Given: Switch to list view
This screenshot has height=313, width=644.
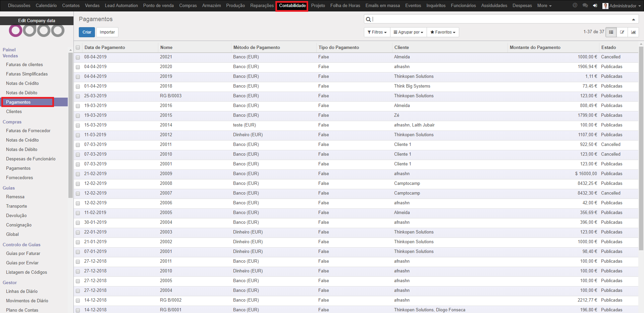Looking at the screenshot, I should point(611,32).
